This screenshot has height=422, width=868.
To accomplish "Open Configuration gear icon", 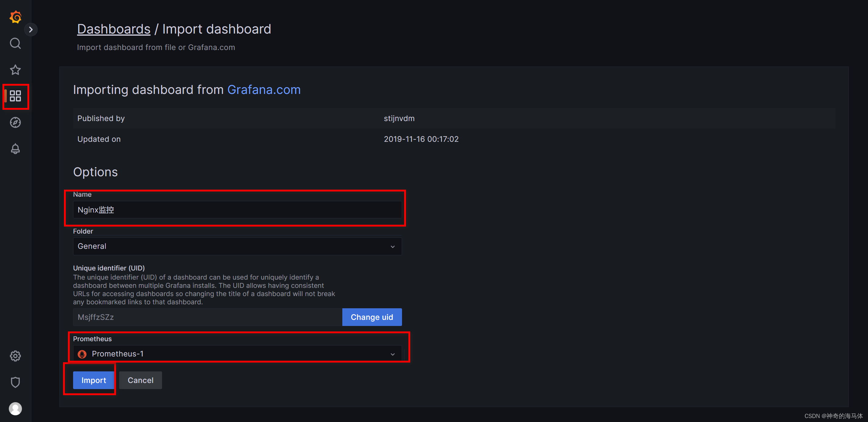I will click(15, 356).
